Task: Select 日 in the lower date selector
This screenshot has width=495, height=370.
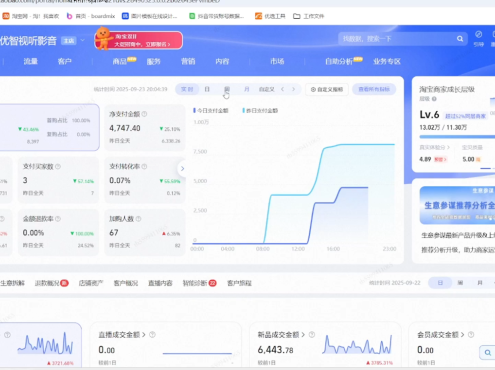Action: pos(440,283)
